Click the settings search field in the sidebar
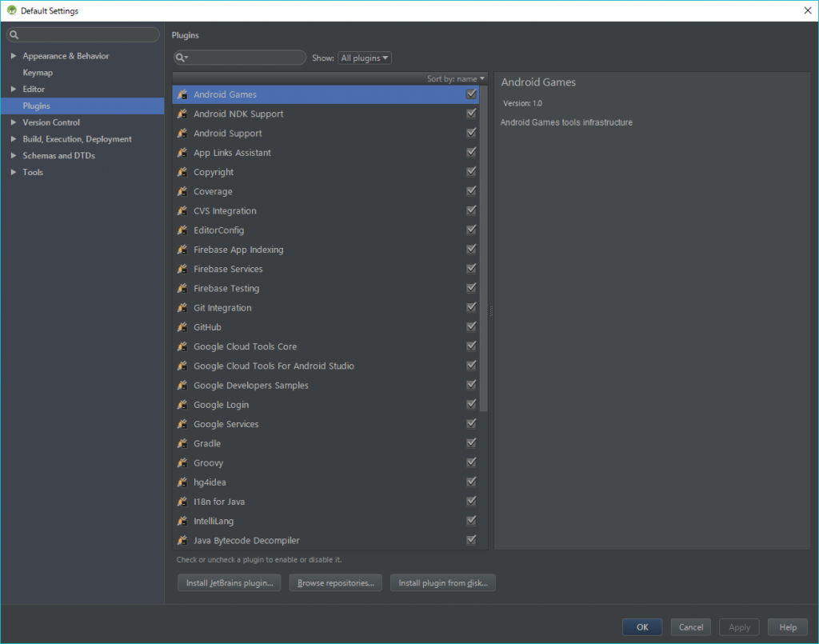The height and width of the screenshot is (644, 819). [83, 34]
